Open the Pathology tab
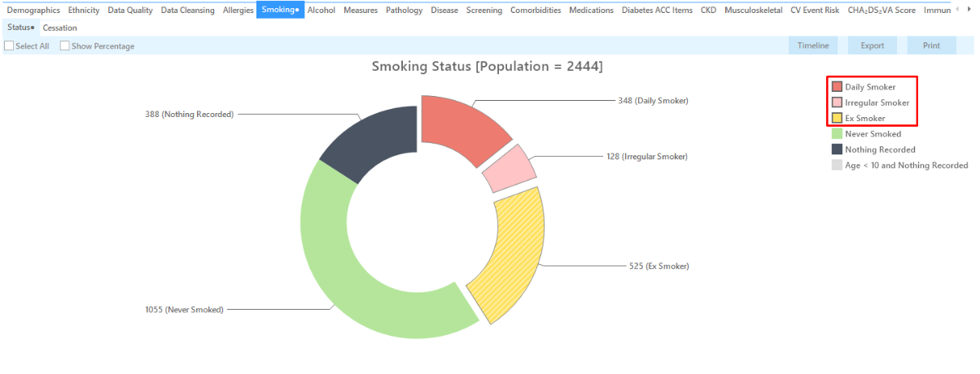 click(405, 11)
